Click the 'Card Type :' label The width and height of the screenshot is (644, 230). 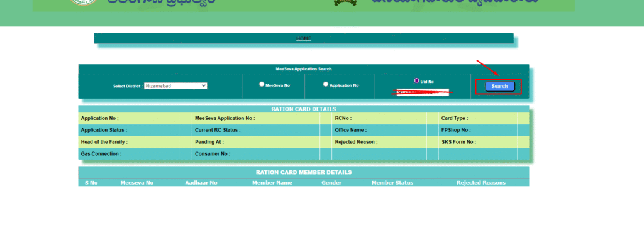click(x=455, y=118)
